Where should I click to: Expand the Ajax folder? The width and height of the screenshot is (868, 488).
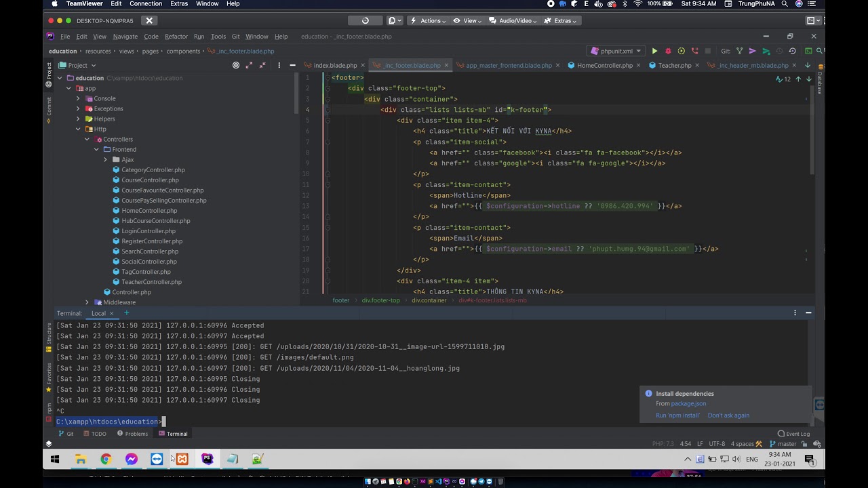tap(105, 159)
